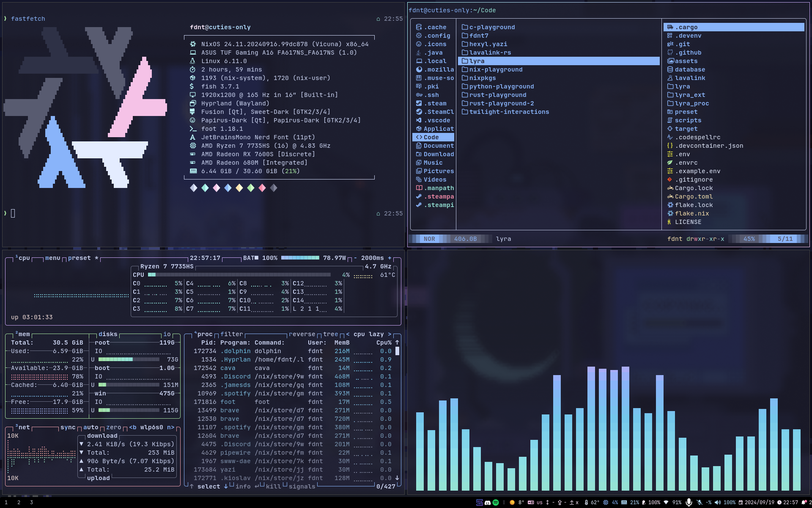Open the btop 'menu' option

coord(53,258)
